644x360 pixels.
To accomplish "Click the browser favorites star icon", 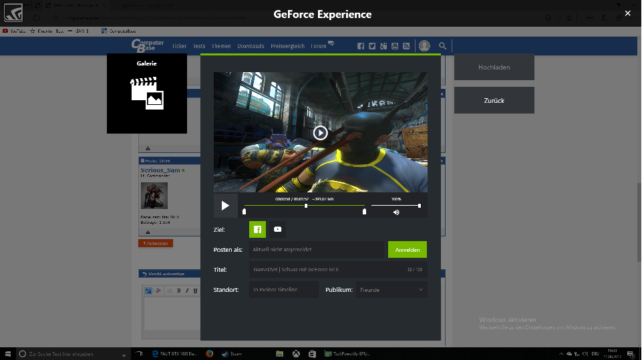I will click(x=569, y=17).
